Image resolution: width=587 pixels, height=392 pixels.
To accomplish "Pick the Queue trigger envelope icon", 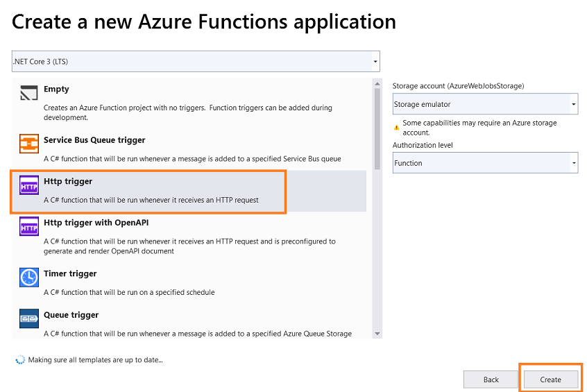I will 29,318.
